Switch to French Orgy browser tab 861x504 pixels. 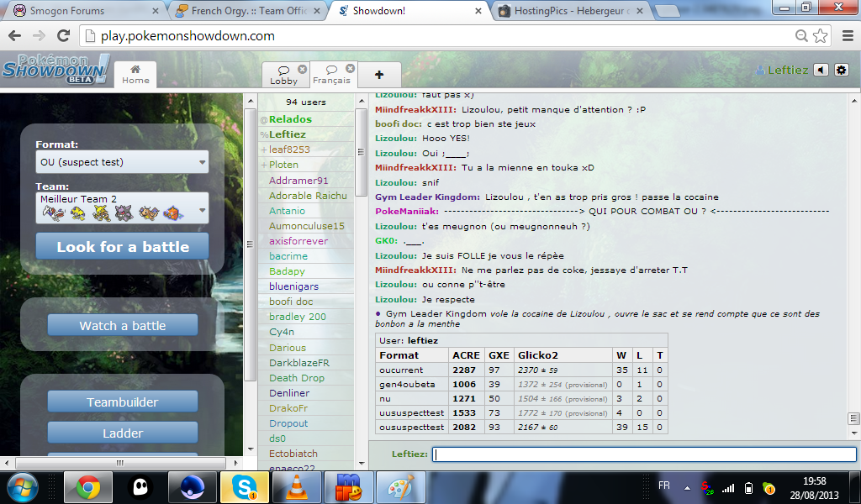(246, 10)
